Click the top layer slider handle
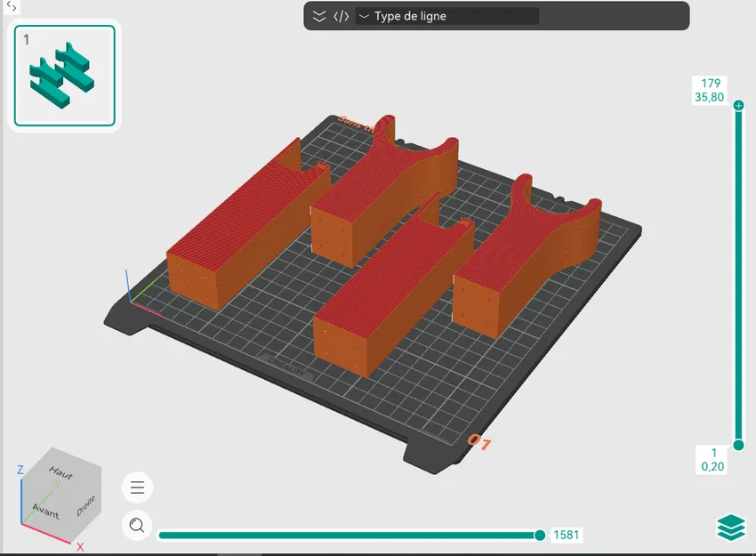756x556 pixels. (738, 105)
